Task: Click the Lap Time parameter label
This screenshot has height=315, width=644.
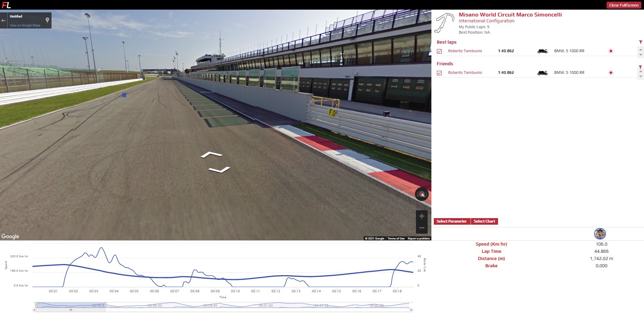Action: [x=491, y=251]
